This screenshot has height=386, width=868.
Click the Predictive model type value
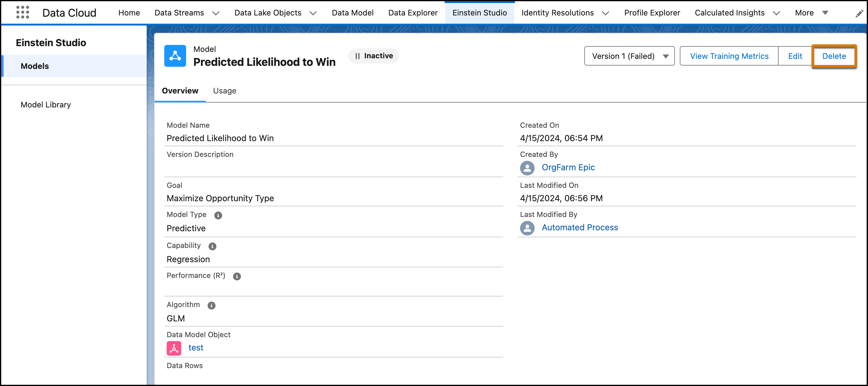[186, 228]
